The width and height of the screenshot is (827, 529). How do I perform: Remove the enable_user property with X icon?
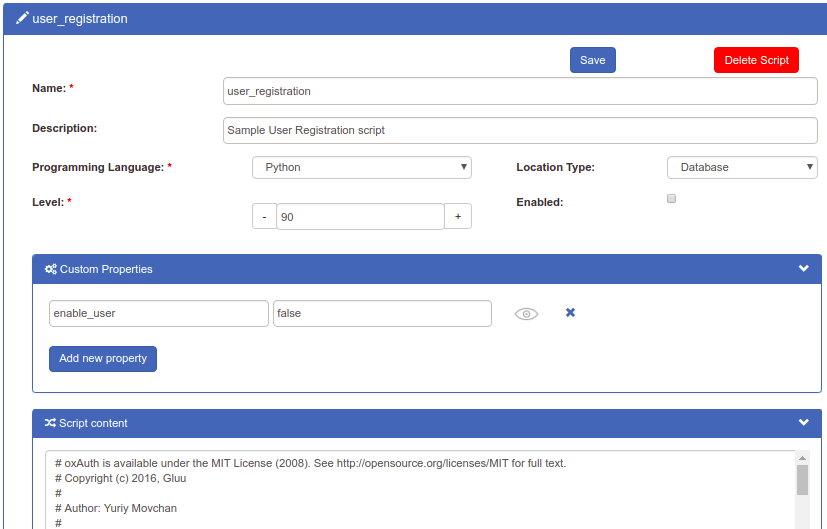pos(570,313)
